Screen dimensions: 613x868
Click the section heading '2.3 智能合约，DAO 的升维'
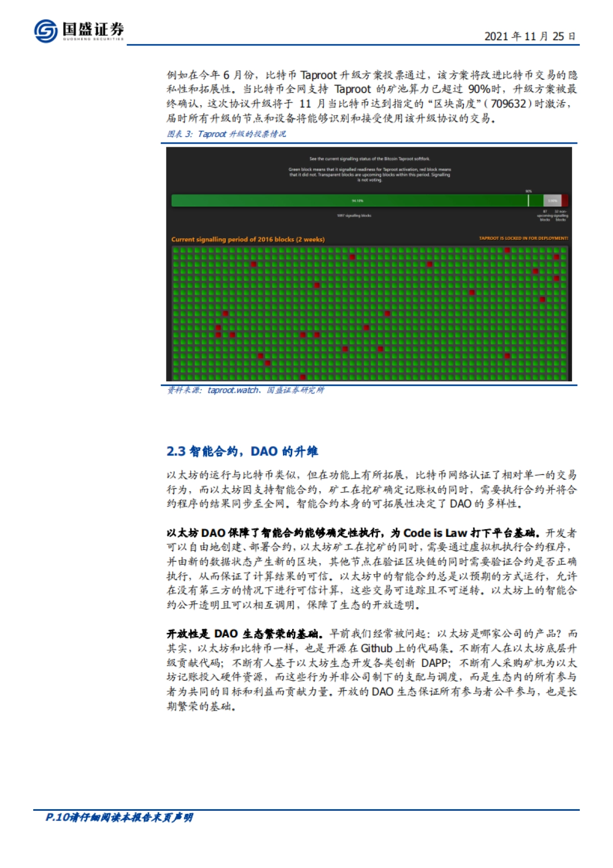point(242,451)
